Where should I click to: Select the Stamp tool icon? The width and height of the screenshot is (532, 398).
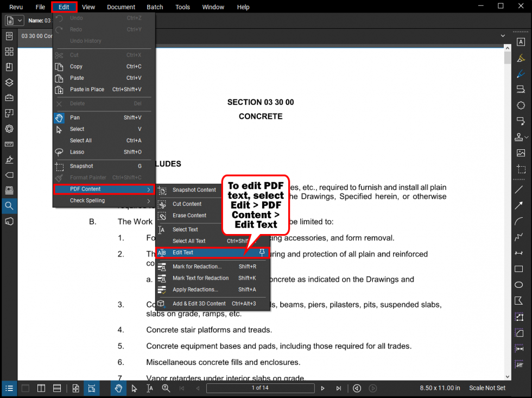(519, 137)
